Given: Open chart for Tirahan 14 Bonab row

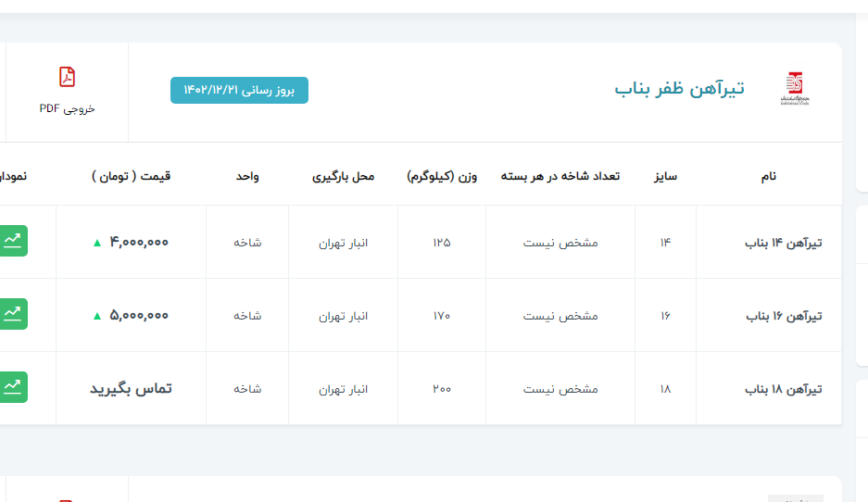Looking at the screenshot, I should coord(13,241).
